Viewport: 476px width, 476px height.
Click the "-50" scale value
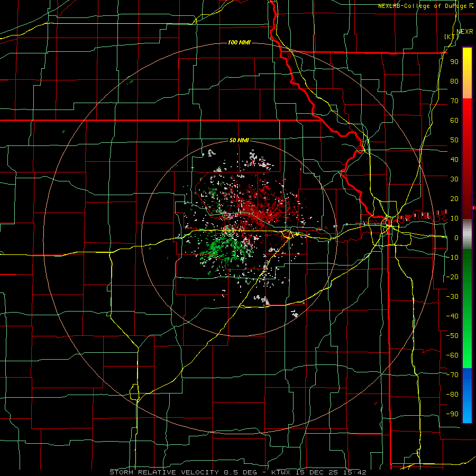(x=452, y=336)
